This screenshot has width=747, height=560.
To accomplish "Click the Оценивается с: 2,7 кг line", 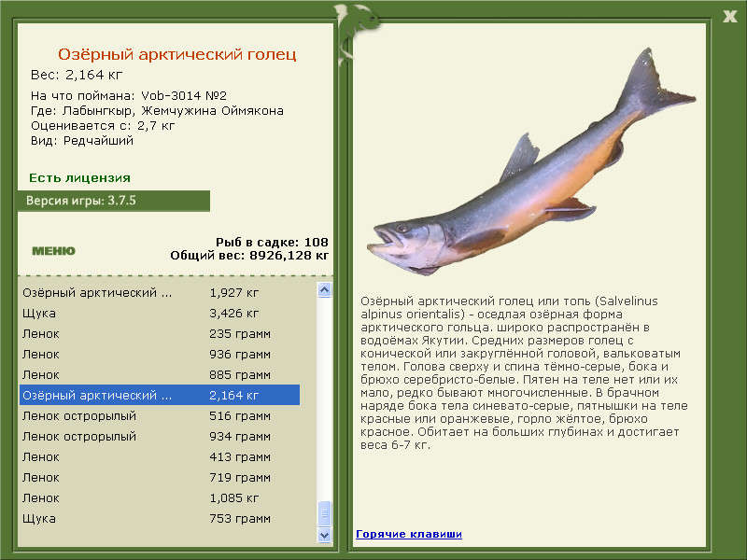I will tap(103, 126).
